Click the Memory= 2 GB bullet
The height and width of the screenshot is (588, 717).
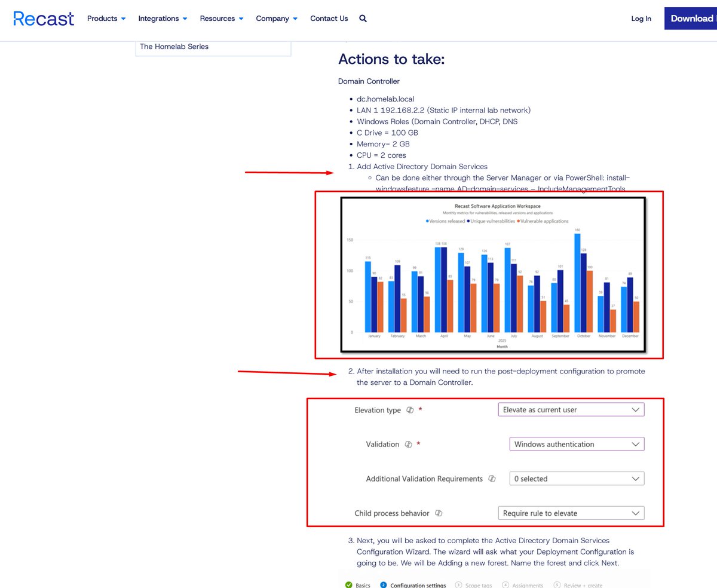(383, 145)
